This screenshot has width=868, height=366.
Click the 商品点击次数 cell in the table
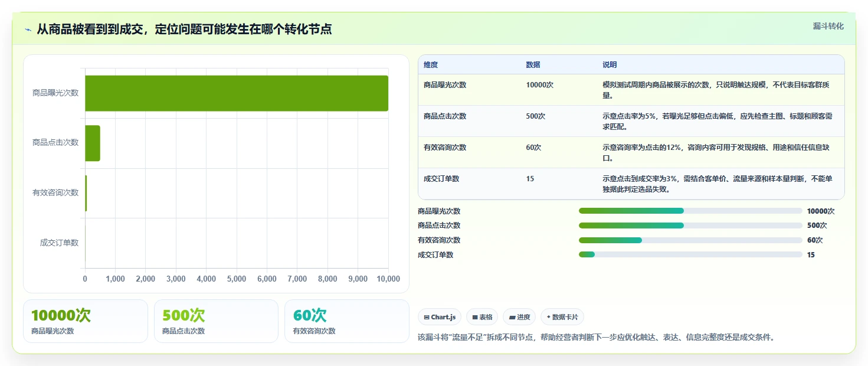(x=445, y=116)
